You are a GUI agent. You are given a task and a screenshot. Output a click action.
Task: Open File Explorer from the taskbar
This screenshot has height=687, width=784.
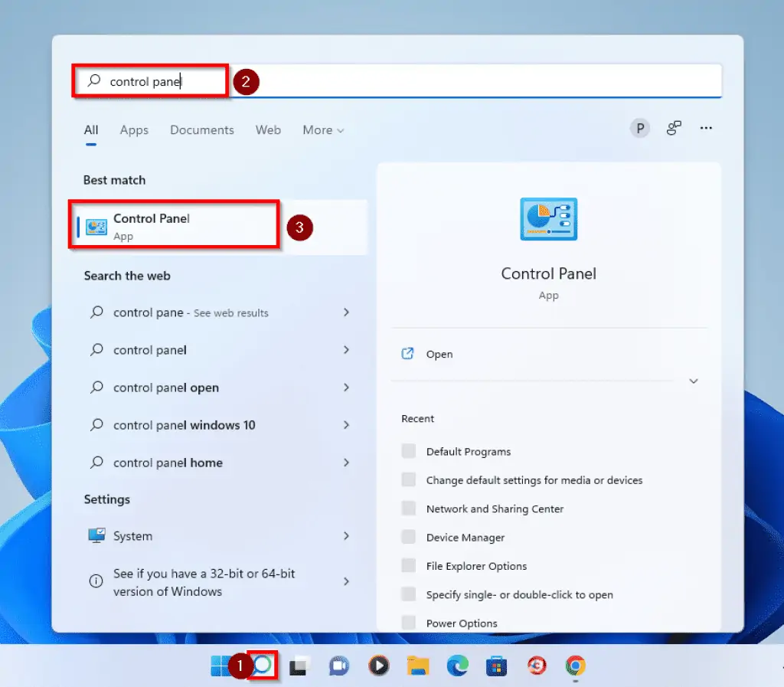(417, 666)
